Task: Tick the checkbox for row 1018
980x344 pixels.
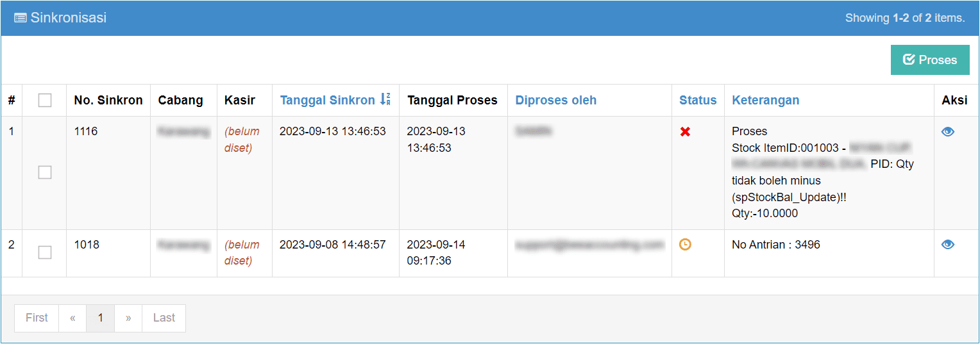Action: (45, 252)
